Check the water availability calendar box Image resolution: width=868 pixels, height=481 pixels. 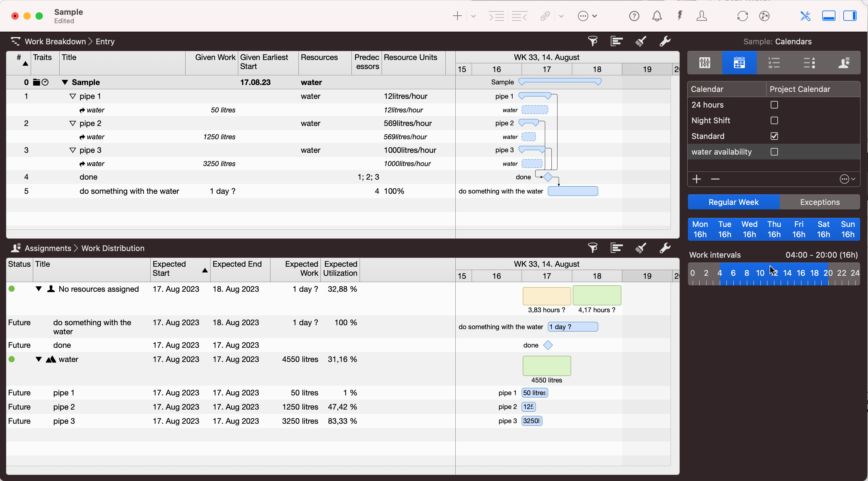[x=774, y=152]
